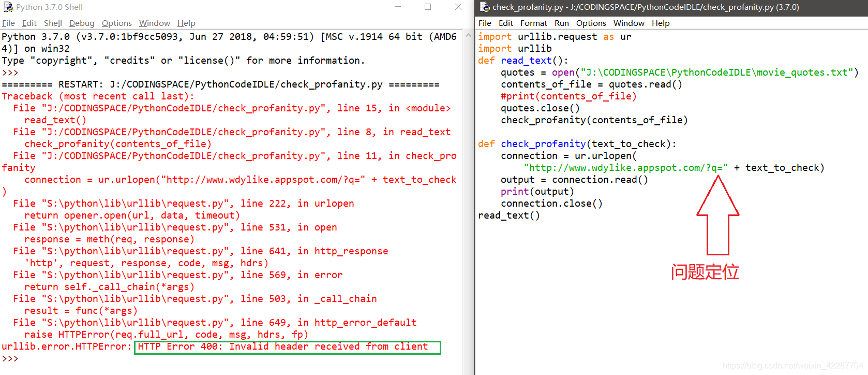
Task: Click 'Traceback (most recent call last):' line
Action: point(98,96)
